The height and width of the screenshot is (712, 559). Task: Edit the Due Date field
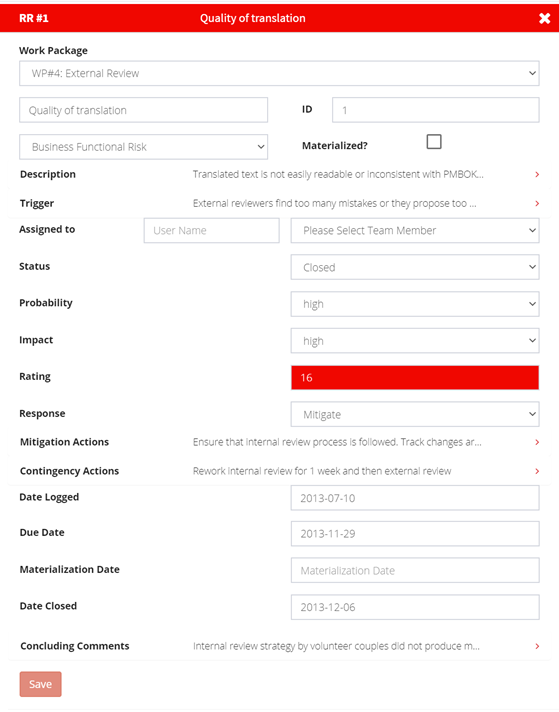tap(415, 534)
